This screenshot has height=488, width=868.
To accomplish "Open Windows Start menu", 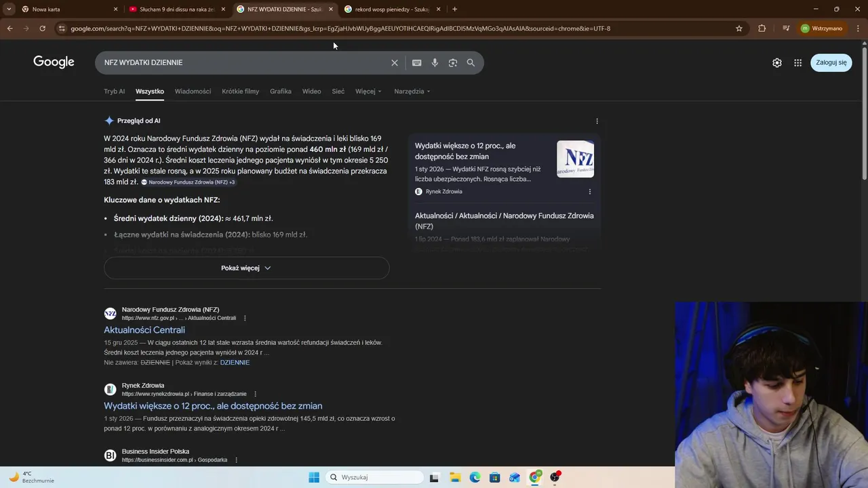I will click(313, 477).
